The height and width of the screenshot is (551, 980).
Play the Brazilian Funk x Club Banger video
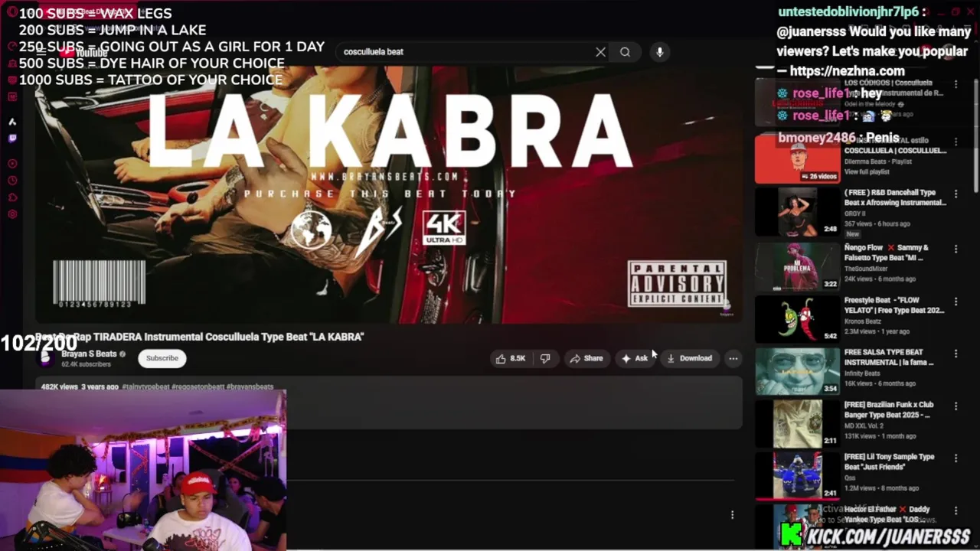click(797, 423)
